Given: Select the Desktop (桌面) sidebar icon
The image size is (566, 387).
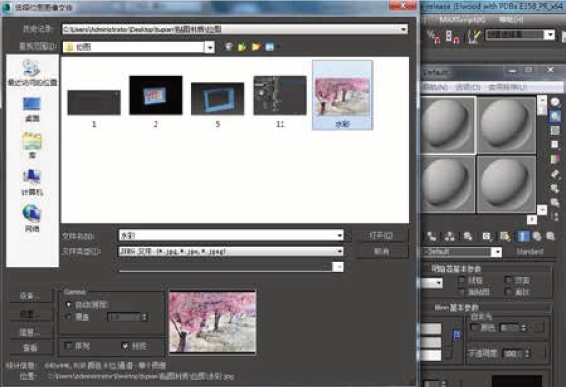Looking at the screenshot, I should [32, 109].
